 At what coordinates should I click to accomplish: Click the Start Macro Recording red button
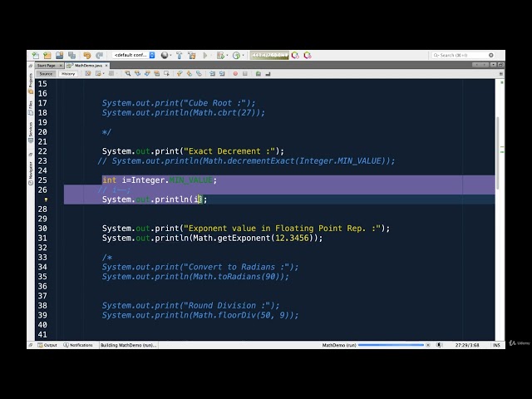(235, 74)
